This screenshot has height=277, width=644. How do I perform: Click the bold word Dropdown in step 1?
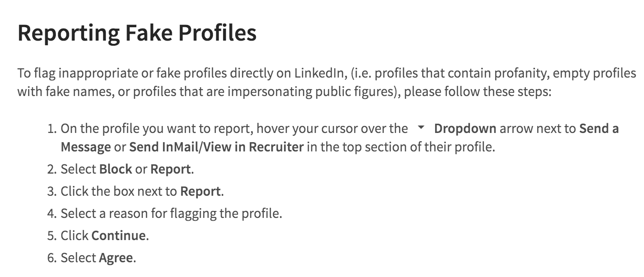click(465, 129)
